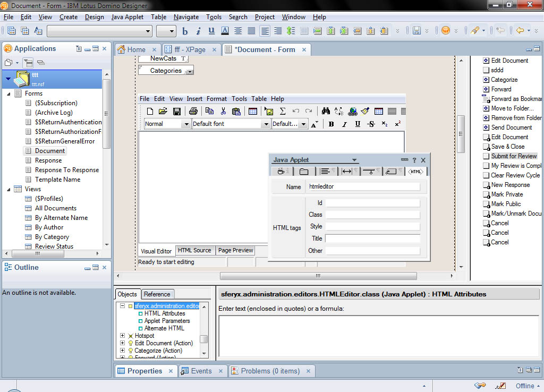Click the Print icon in embedded editor

(x=193, y=112)
